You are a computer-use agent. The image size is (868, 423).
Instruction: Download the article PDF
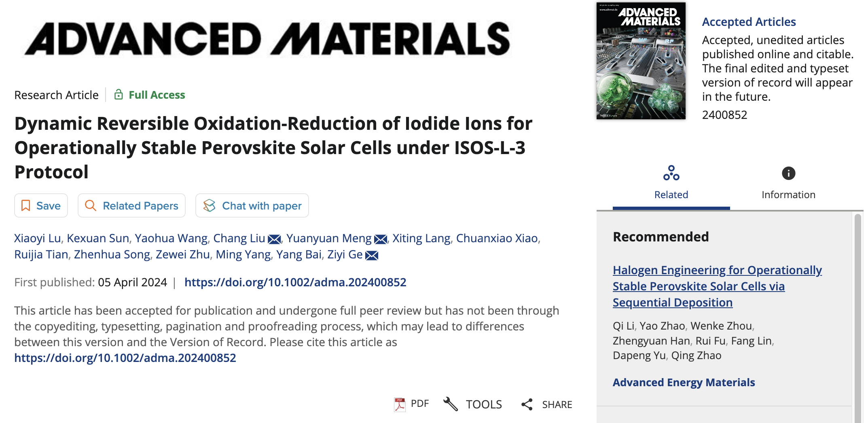point(411,404)
